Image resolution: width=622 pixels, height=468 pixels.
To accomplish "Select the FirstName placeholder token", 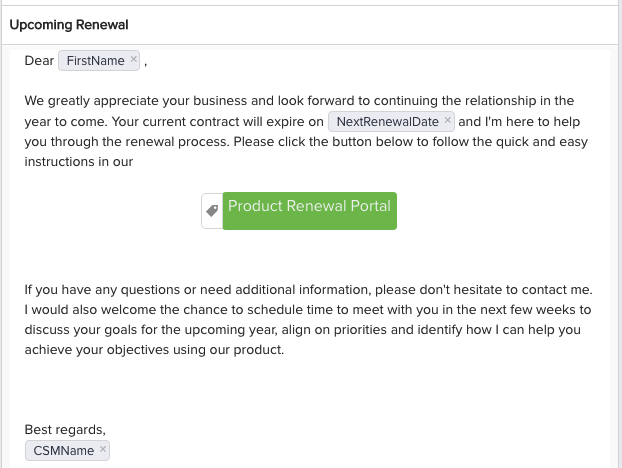I will point(95,61).
